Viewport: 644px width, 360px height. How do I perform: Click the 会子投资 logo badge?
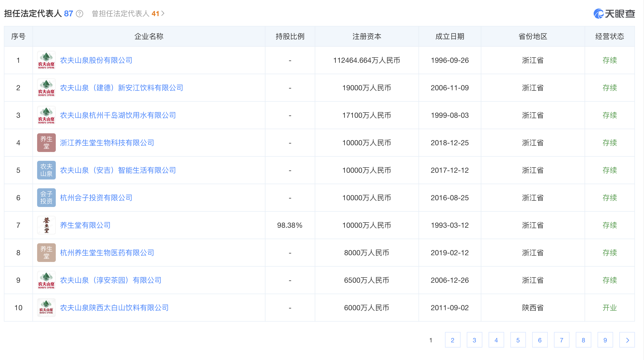46,198
